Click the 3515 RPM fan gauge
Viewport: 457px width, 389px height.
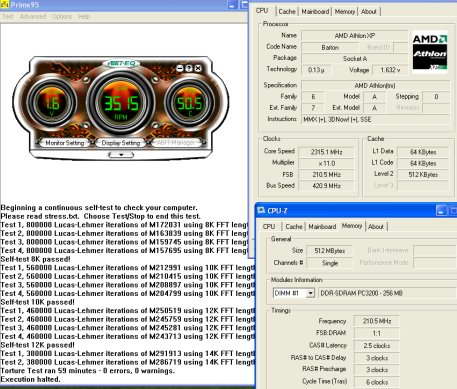121,102
